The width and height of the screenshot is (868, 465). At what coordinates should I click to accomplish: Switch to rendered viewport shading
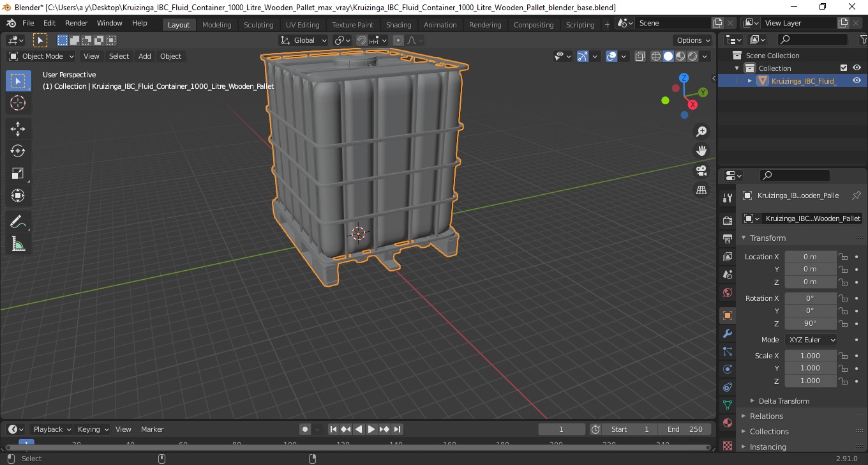692,56
